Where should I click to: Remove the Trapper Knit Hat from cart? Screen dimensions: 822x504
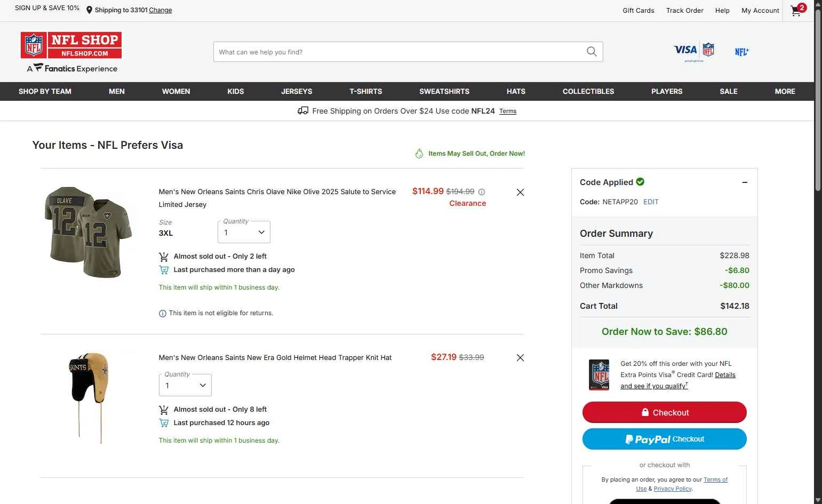point(520,358)
